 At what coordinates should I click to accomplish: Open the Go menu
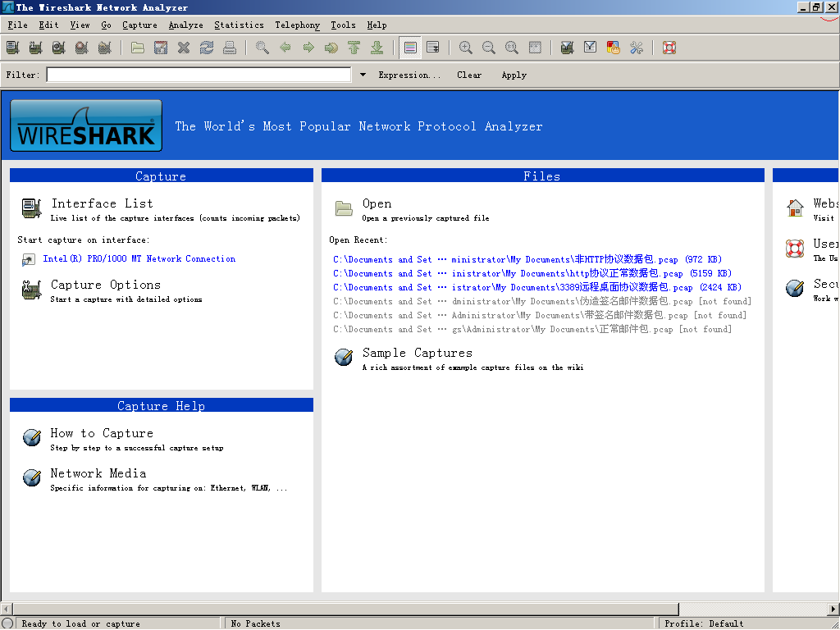click(x=106, y=25)
